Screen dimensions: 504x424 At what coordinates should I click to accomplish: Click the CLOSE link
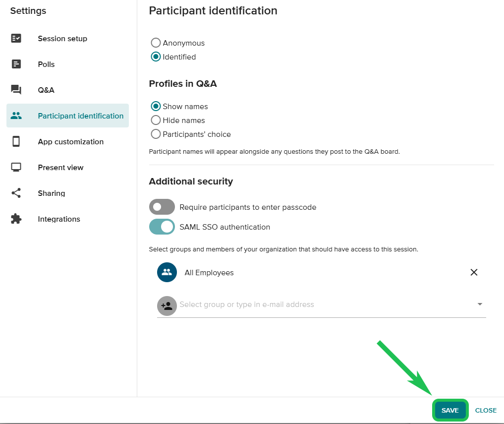pos(486,411)
